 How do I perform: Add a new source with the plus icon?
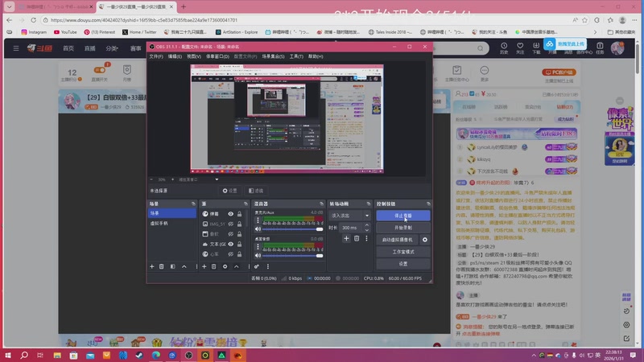pyautogui.click(x=204, y=266)
